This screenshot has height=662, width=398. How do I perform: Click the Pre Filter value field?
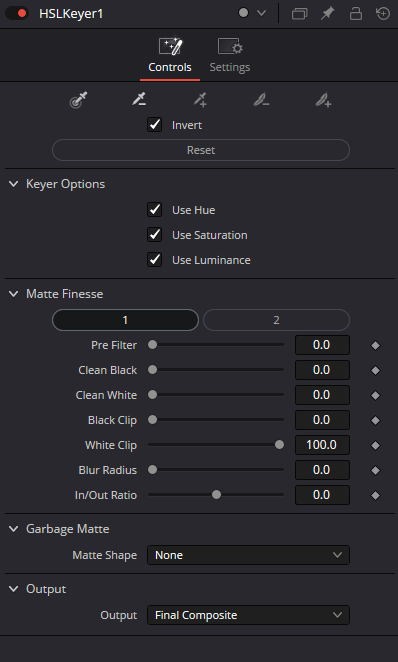click(x=322, y=345)
